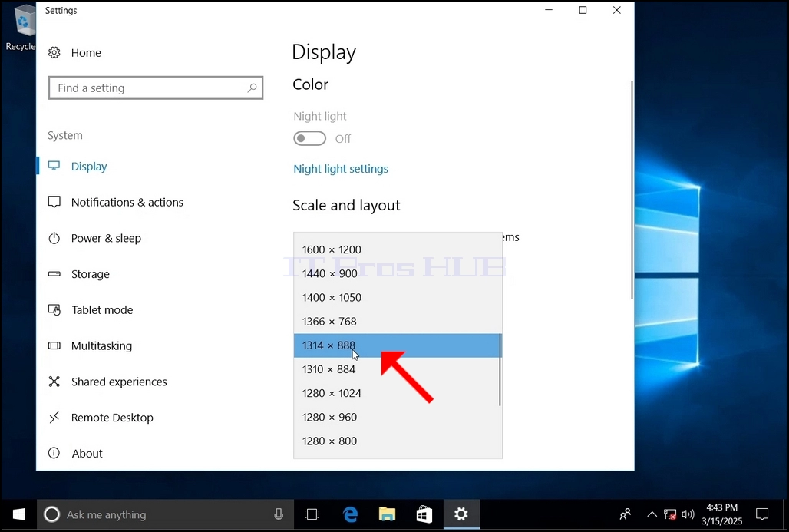Select resolution 1600 × 1200

(x=398, y=249)
